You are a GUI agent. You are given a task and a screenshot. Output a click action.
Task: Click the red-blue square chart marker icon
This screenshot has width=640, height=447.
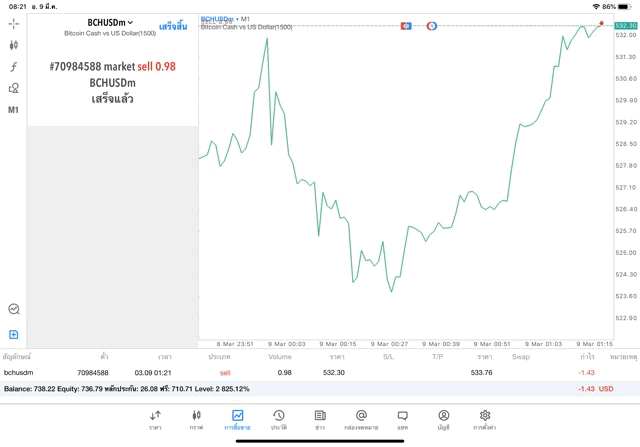tap(406, 26)
